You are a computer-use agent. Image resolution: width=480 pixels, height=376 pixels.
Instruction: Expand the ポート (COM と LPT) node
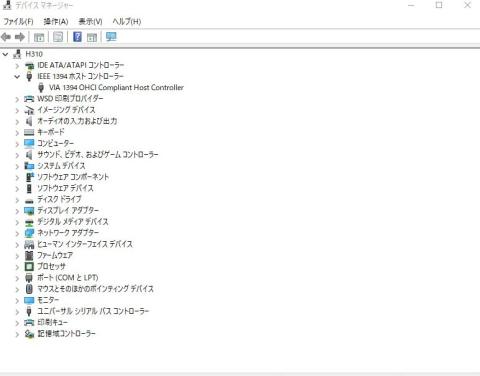click(x=17, y=278)
